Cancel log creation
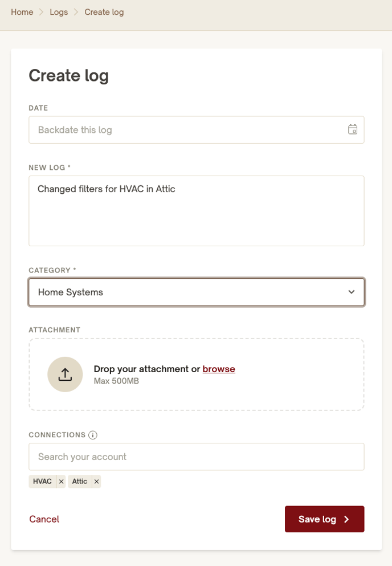 44,519
